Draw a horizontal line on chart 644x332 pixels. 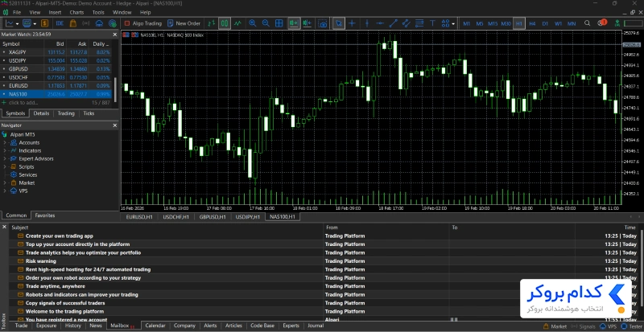pyautogui.click(x=380, y=23)
